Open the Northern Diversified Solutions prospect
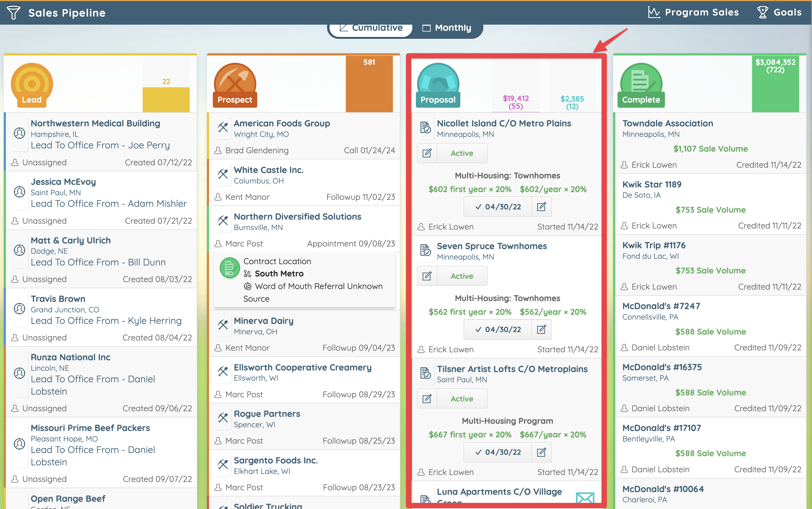The image size is (812, 509). [297, 216]
